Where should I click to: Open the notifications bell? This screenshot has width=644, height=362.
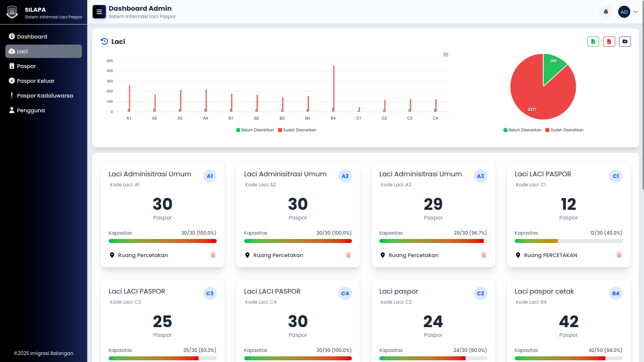(606, 12)
